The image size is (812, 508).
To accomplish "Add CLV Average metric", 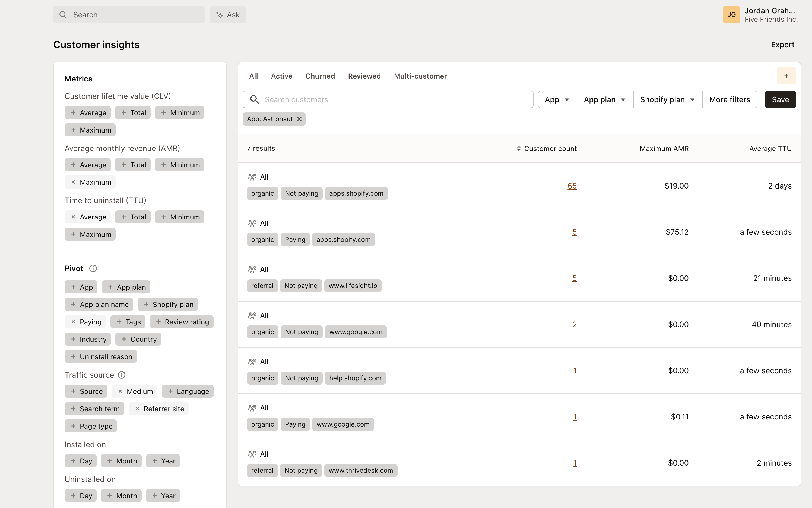I will 88,112.
